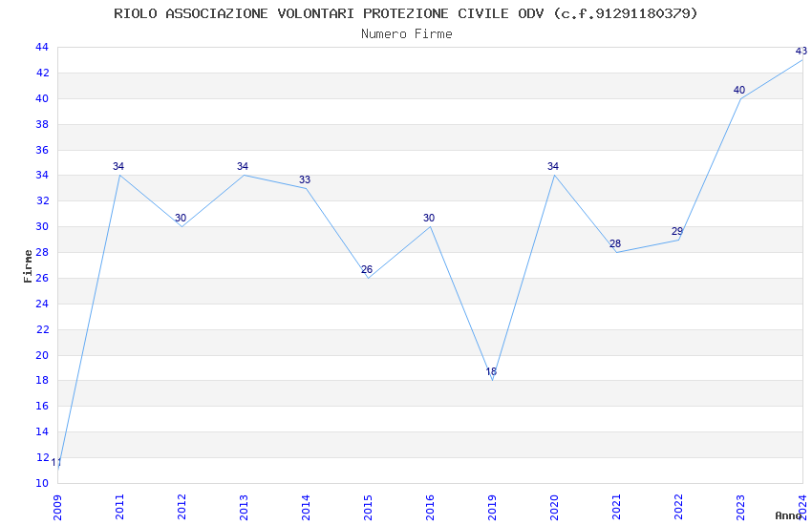Click the 2021 year label on x-axis
Viewport: 812px width, 525px height.
tap(617, 508)
